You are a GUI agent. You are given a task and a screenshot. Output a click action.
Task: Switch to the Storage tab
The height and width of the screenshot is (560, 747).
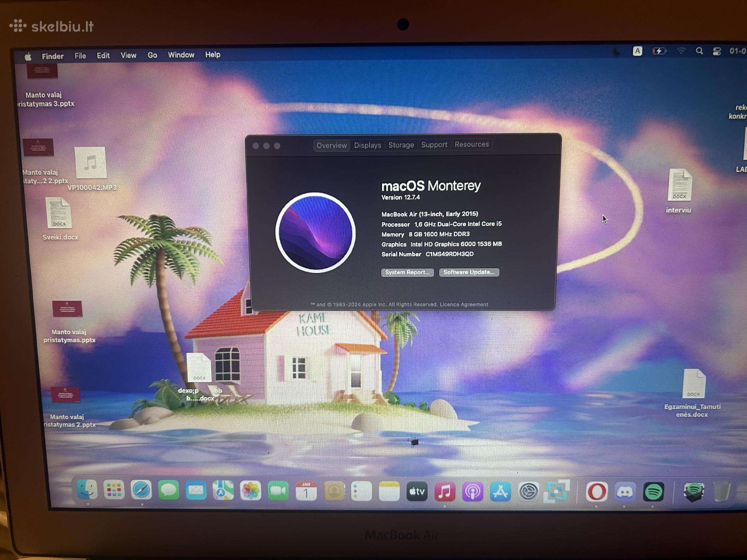click(401, 145)
